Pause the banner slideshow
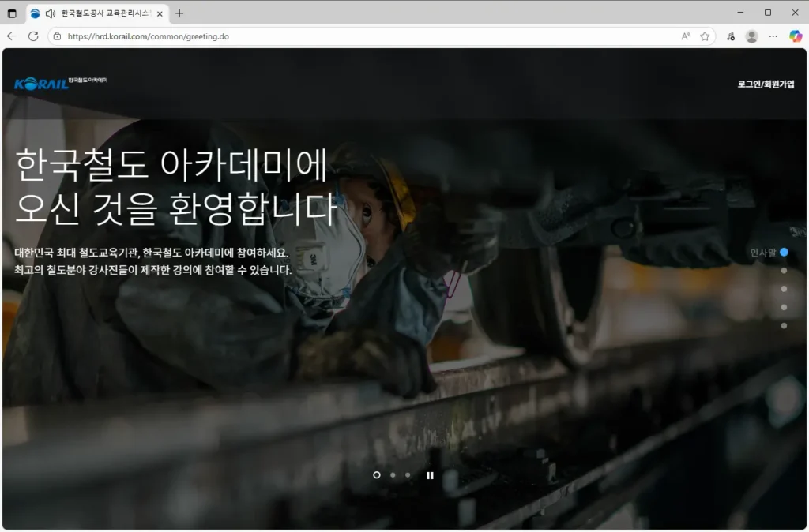The image size is (809, 532). [430, 475]
